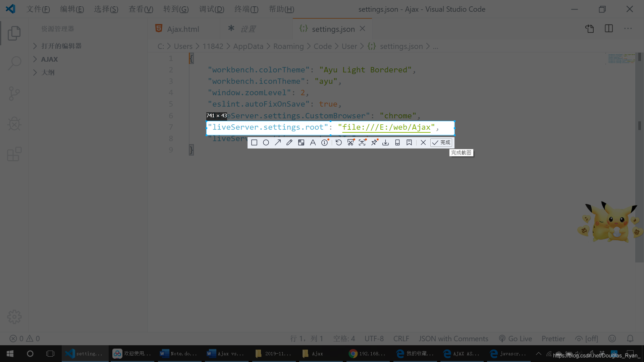Screen dimensions: 644x362
Task: Open the notifications bell icon
Action: [630, 339]
